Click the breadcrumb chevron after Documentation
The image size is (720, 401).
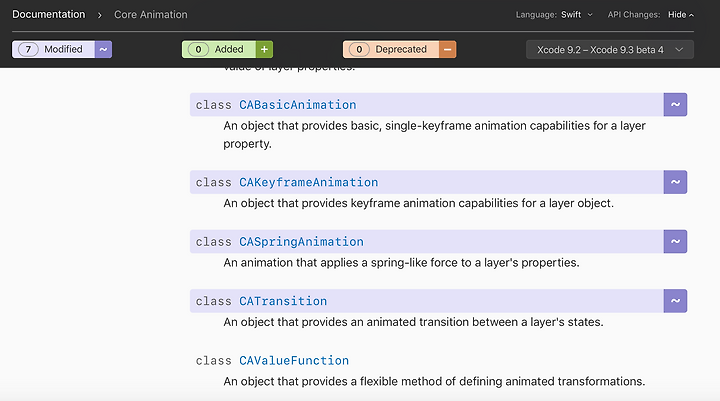pyautogui.click(x=100, y=15)
